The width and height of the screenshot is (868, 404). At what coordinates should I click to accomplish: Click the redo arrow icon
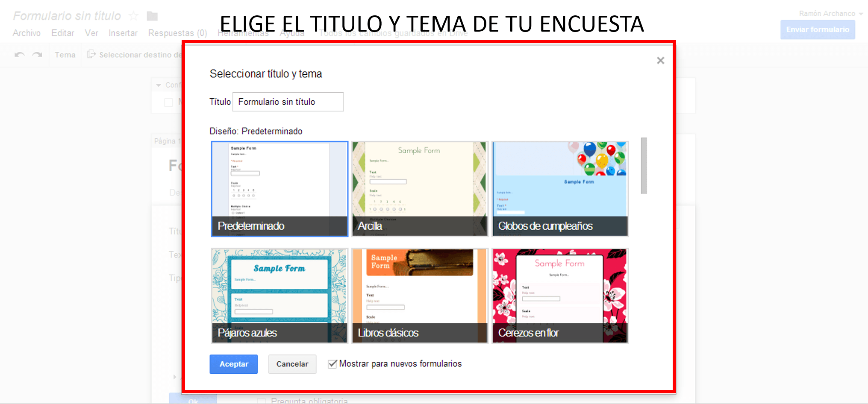[x=38, y=55]
